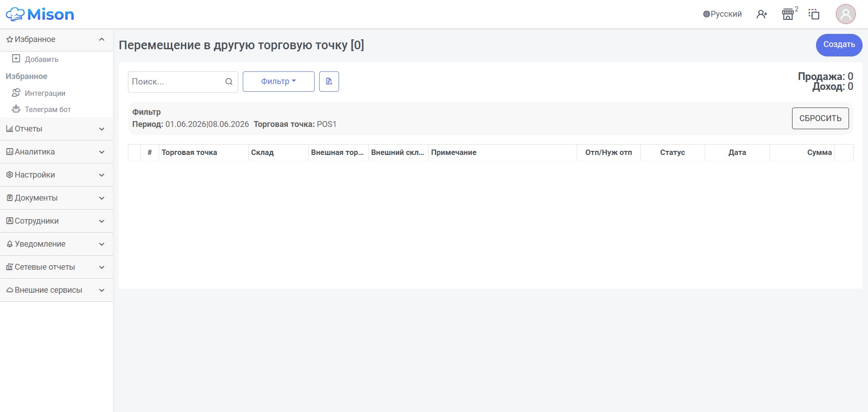The height and width of the screenshot is (412, 868).
Task: Click the Создать button
Action: tap(839, 45)
